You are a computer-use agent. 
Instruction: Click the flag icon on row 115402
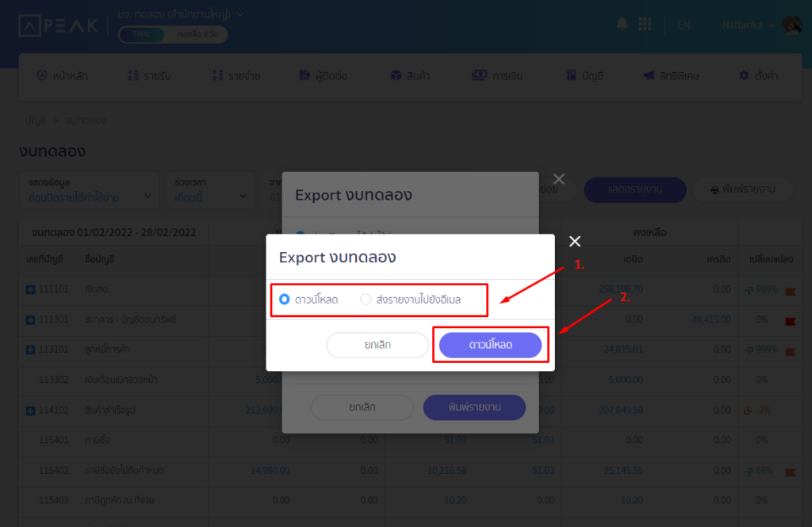(x=790, y=472)
